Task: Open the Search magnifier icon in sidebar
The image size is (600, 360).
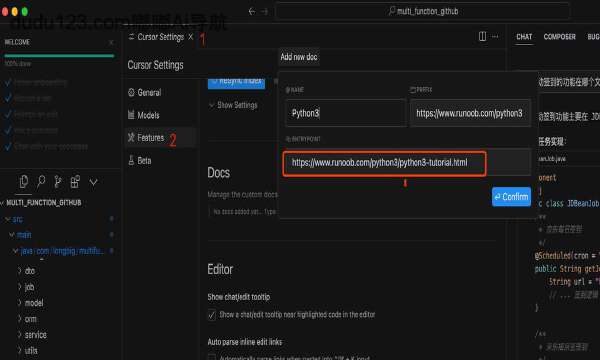Action: point(41,182)
